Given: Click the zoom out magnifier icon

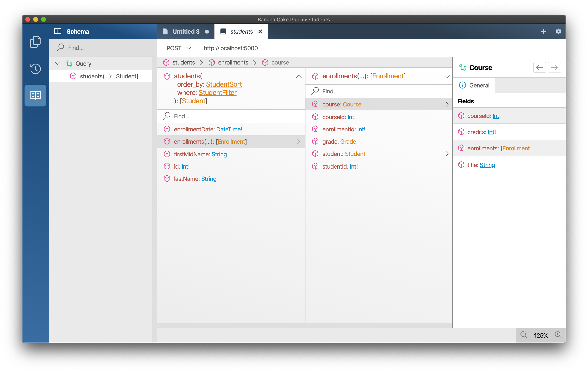Looking at the screenshot, I should (524, 335).
